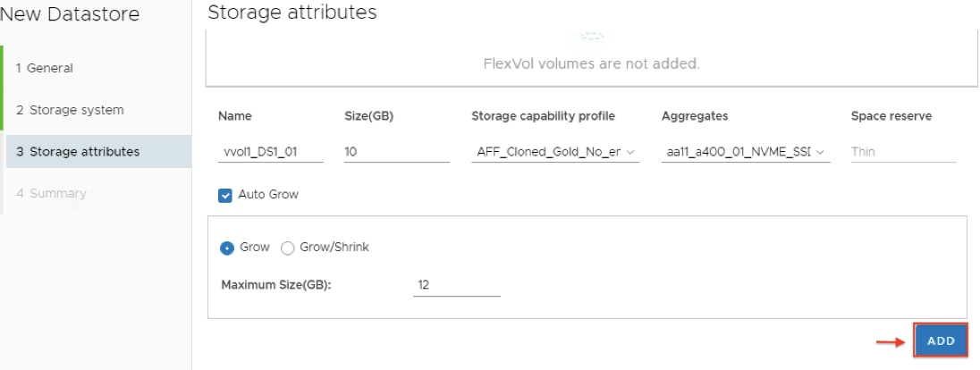The height and width of the screenshot is (370, 980).
Task: Click the red arrow beside ADD
Action: tap(891, 342)
